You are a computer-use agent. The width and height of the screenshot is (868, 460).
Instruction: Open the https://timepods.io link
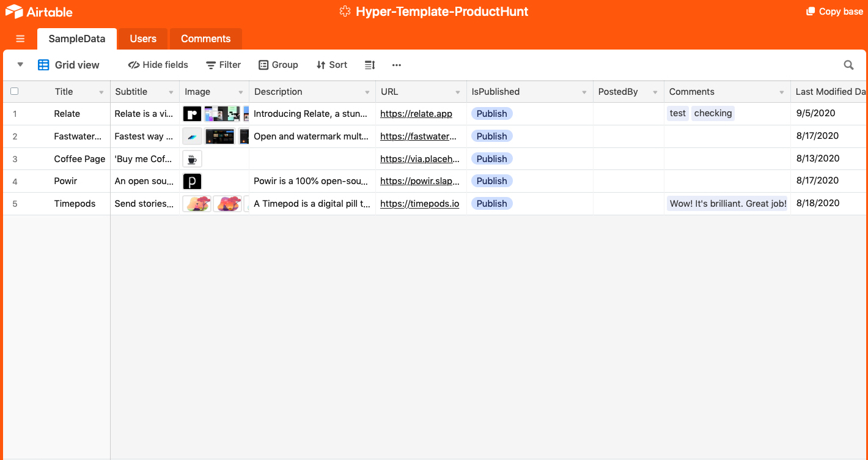tap(420, 204)
